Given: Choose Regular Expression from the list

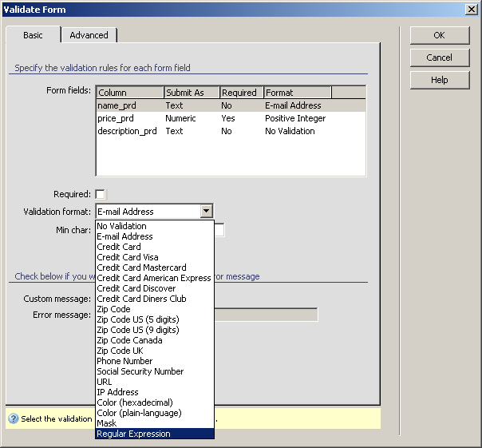Looking at the screenshot, I should [x=133, y=434].
